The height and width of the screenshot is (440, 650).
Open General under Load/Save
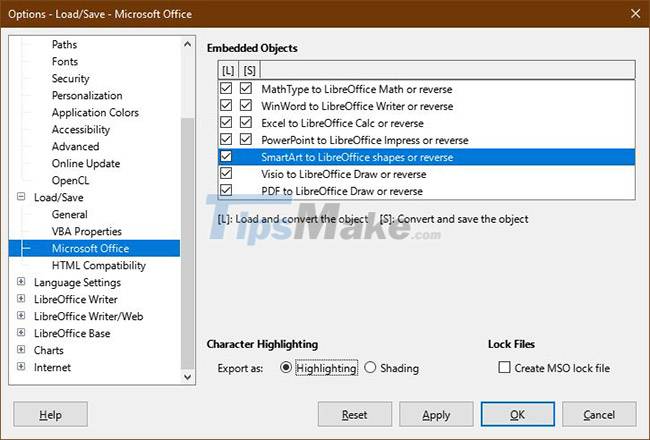(x=70, y=214)
